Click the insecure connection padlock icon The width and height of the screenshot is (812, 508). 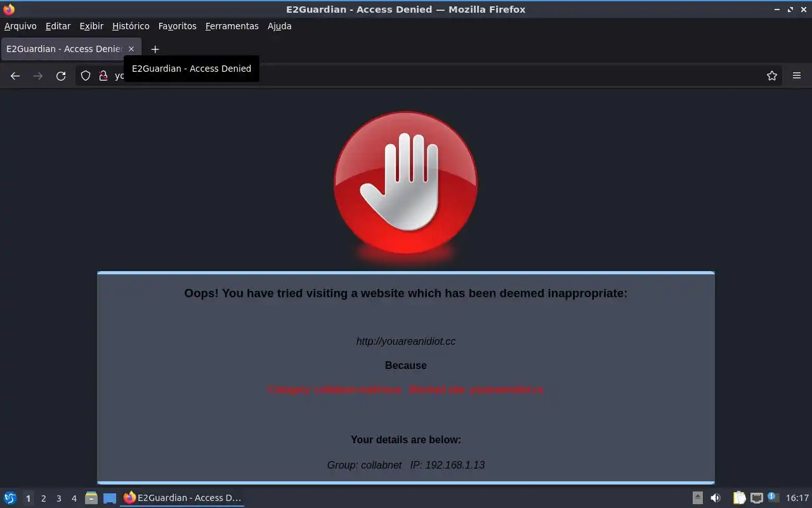point(103,76)
